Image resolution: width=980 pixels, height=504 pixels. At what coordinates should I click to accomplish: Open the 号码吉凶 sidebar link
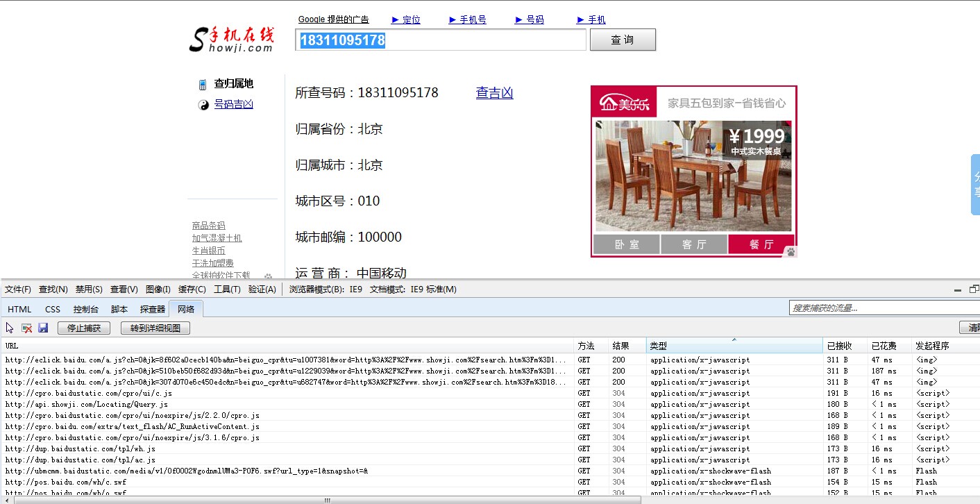click(234, 105)
